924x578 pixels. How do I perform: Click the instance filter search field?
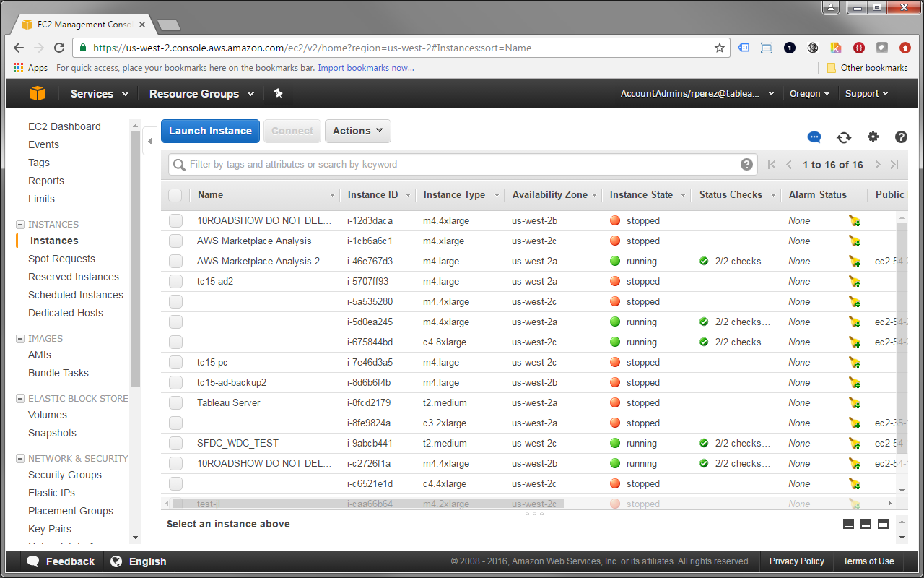click(x=462, y=165)
